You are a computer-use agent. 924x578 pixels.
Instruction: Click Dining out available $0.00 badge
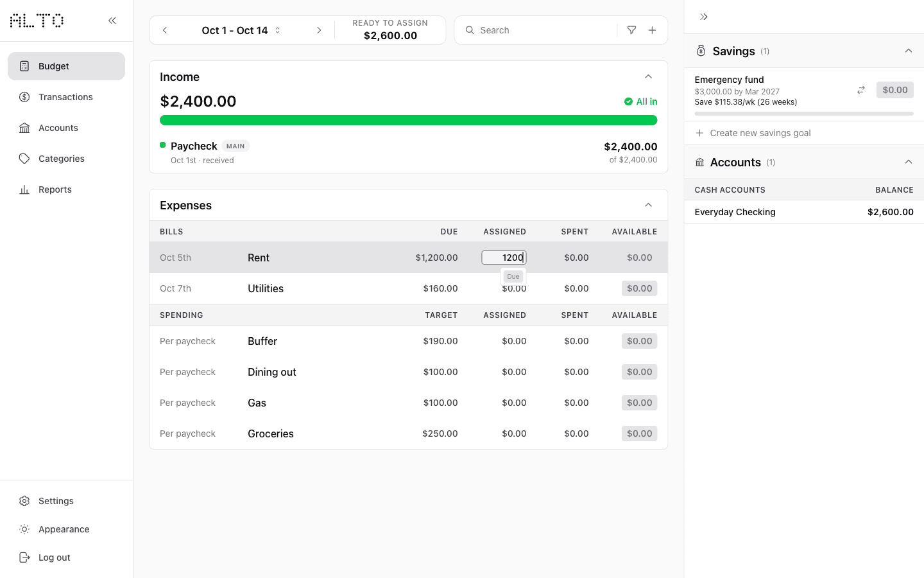tap(639, 372)
